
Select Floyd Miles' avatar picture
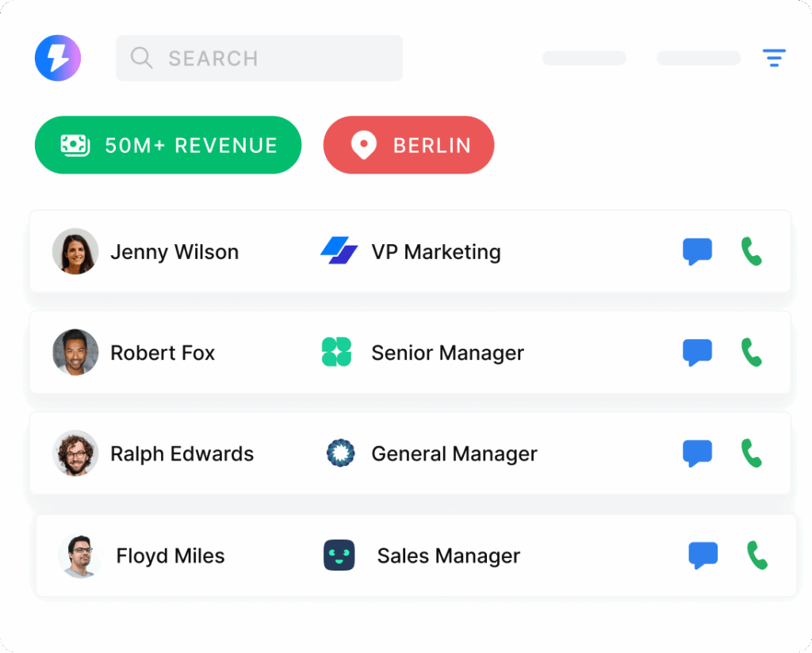click(81, 556)
